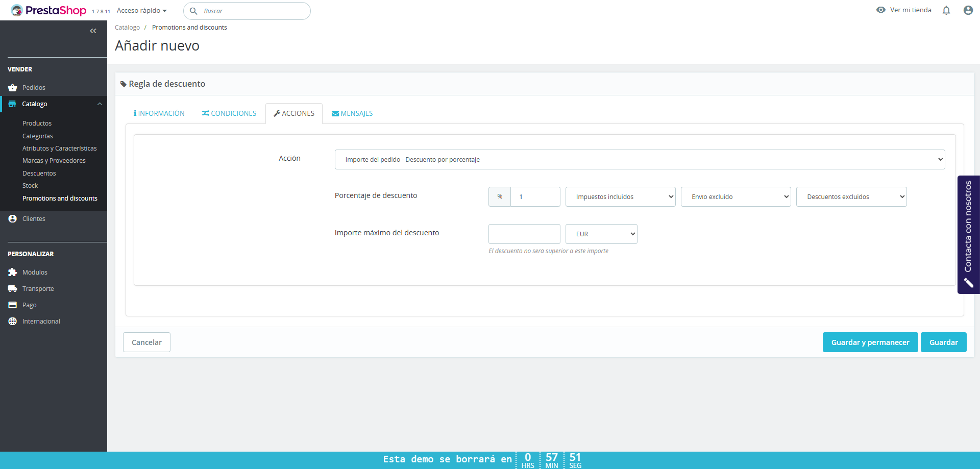This screenshot has width=980, height=469.
Task: Open the Envío excluido dropdown
Action: click(x=736, y=196)
